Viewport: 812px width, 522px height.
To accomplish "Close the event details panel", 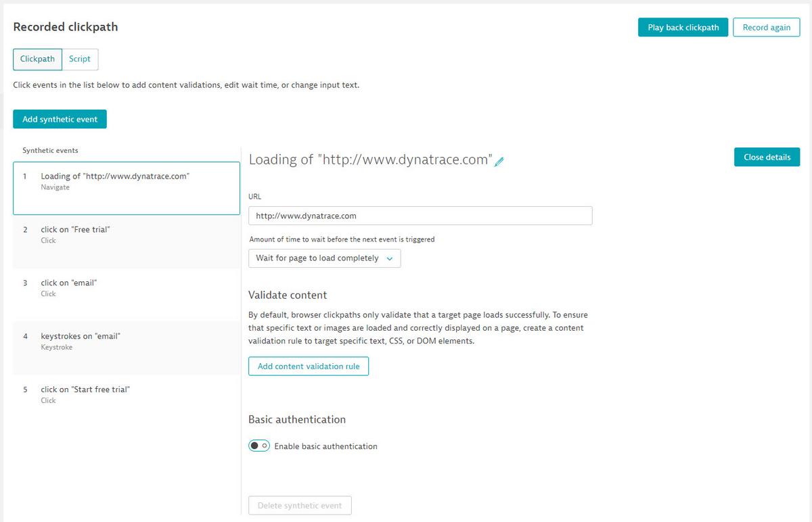I will [x=767, y=157].
